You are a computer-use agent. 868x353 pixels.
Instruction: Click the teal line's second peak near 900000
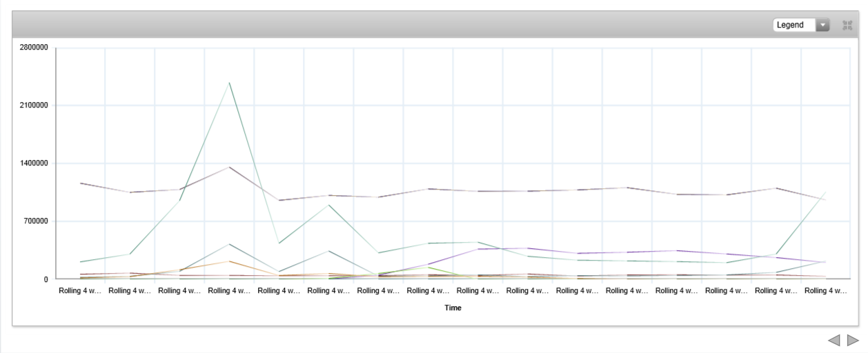coord(329,205)
